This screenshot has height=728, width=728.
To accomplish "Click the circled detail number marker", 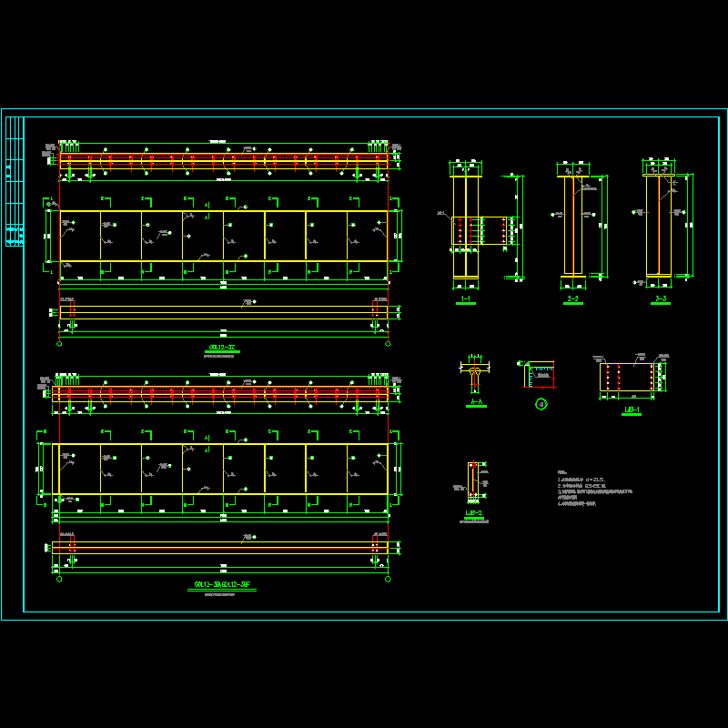I will (x=541, y=404).
